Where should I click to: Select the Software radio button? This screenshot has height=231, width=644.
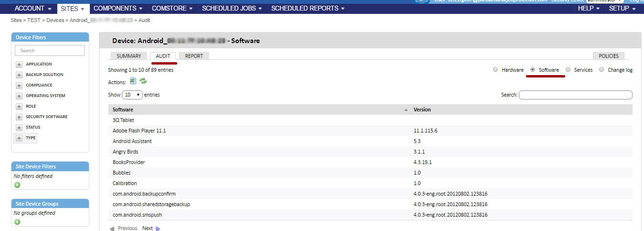pos(533,70)
